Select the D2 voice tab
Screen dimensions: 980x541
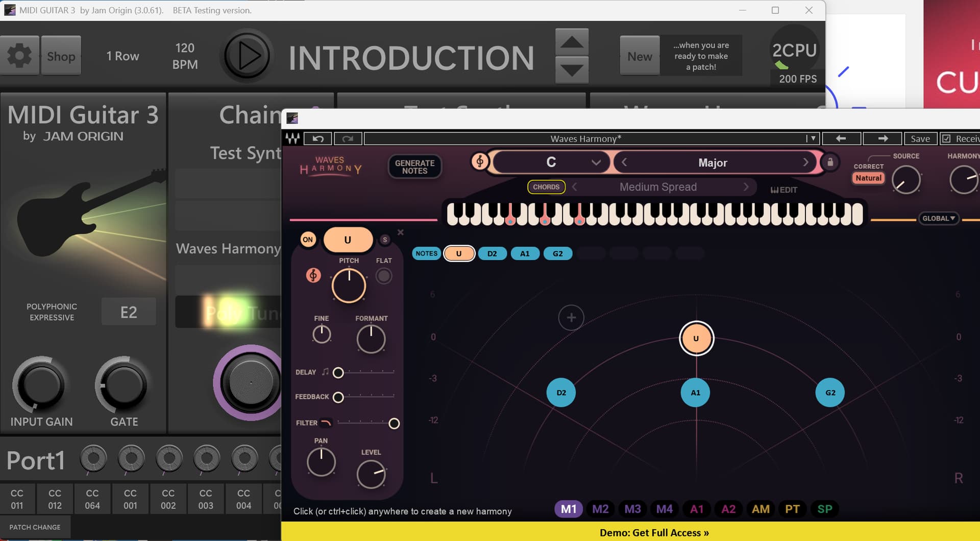click(492, 253)
